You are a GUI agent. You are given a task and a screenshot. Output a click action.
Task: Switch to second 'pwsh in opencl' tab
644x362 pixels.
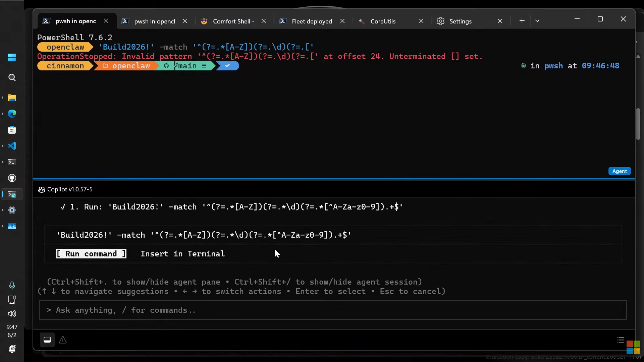pyautogui.click(x=155, y=21)
